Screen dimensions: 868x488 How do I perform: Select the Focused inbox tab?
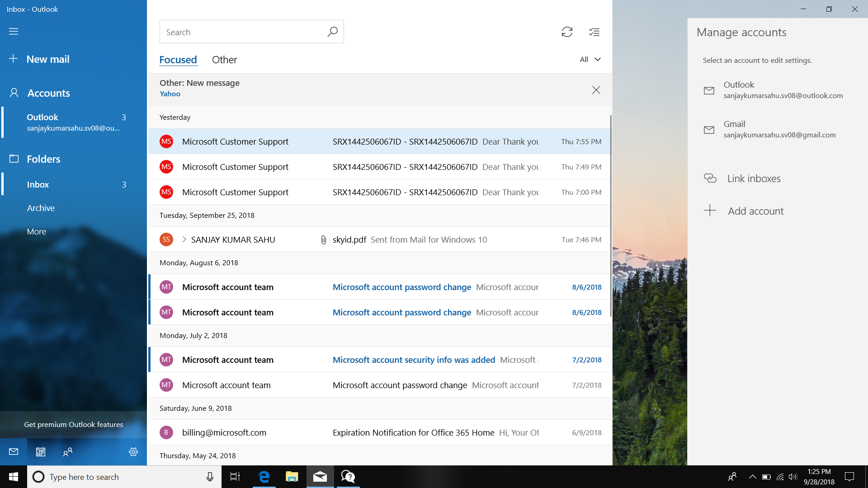pos(178,60)
